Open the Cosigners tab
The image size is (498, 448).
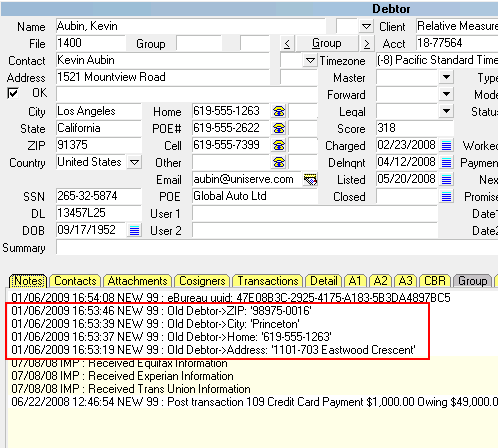click(x=202, y=281)
